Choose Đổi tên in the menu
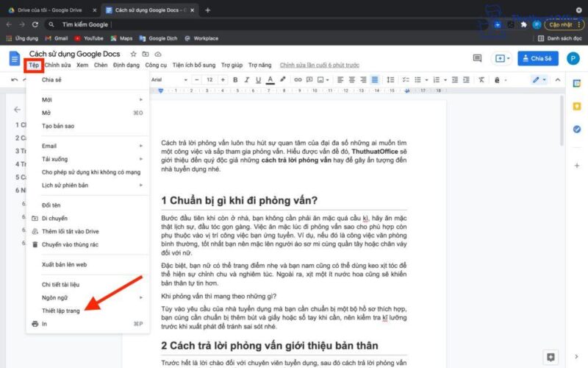Screen dimensions: 588x368 coord(87,205)
